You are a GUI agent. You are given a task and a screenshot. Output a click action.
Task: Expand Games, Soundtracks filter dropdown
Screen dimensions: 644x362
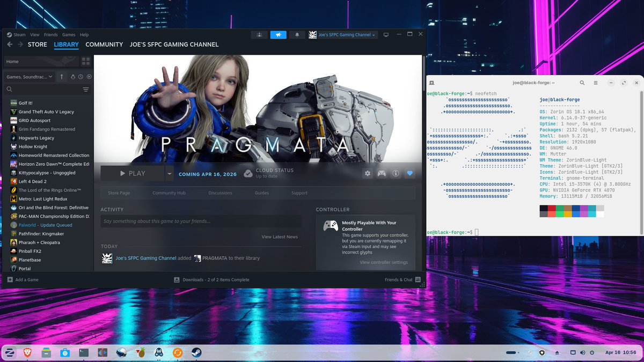pyautogui.click(x=29, y=77)
